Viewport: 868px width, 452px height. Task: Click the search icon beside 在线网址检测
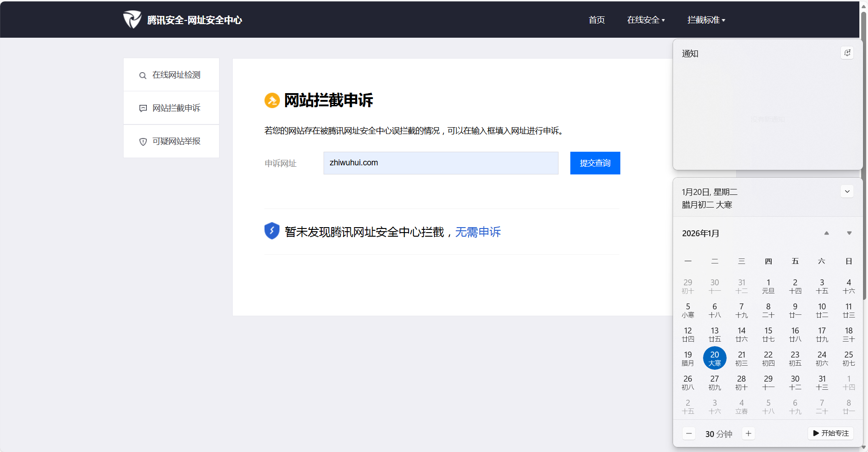pos(143,75)
